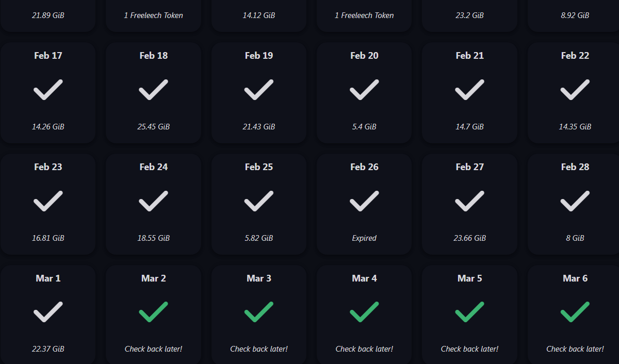Select the green checkmark under Mar 2
The width and height of the screenshot is (619, 364).
pos(153,312)
